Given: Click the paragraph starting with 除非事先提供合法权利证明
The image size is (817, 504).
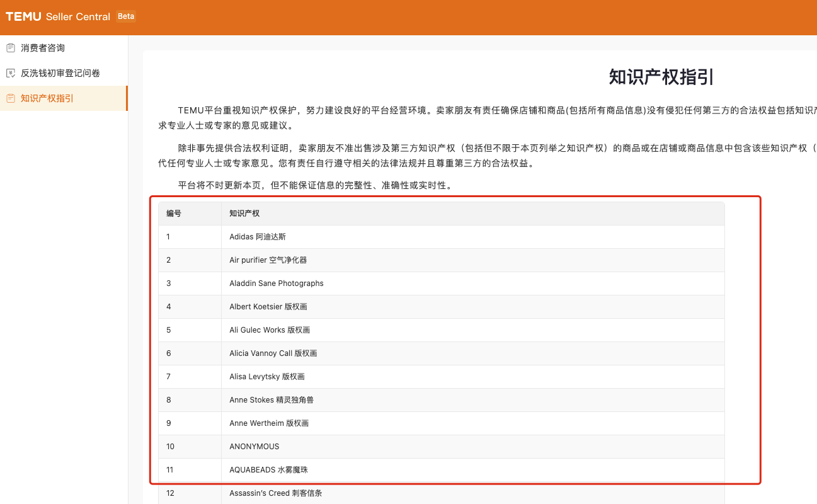Looking at the screenshot, I should click(488, 156).
